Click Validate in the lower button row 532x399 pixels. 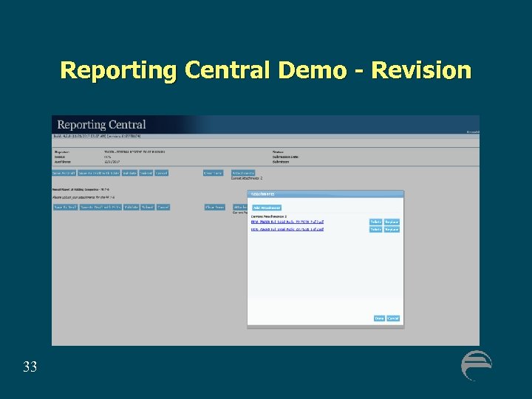tap(131, 208)
